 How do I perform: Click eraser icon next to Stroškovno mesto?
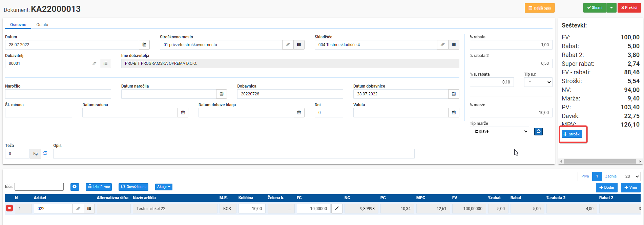[x=288, y=45]
